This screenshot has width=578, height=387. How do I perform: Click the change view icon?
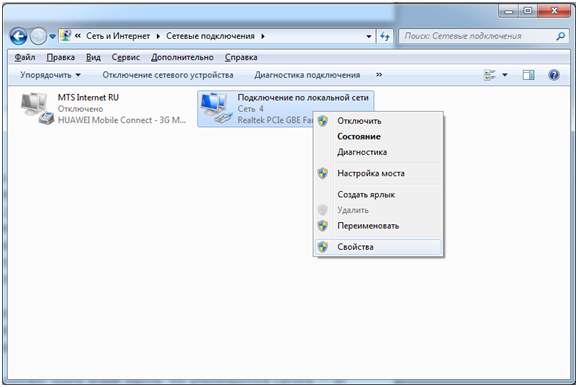click(x=490, y=75)
